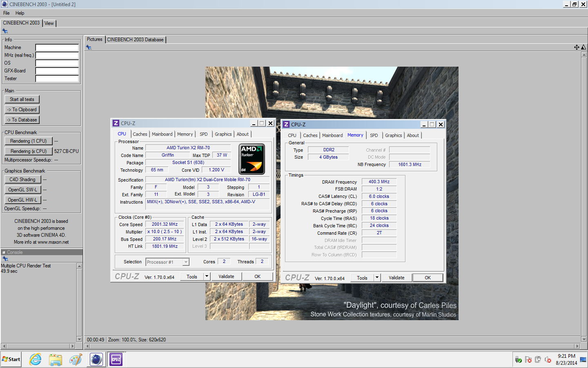
Task: Click the console vertical scrollbar down arrow
Action: [x=80, y=339]
